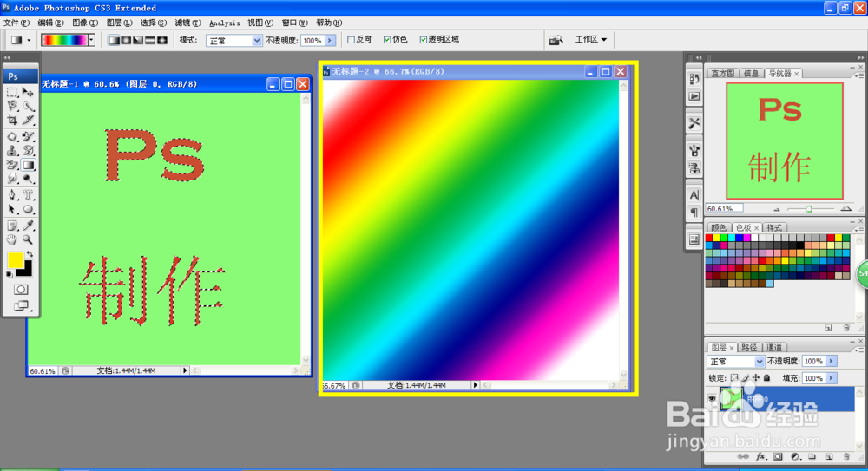Toggle lock transparent pixels in layers panel
Viewport: 868px width, 471px height.
coord(734,378)
